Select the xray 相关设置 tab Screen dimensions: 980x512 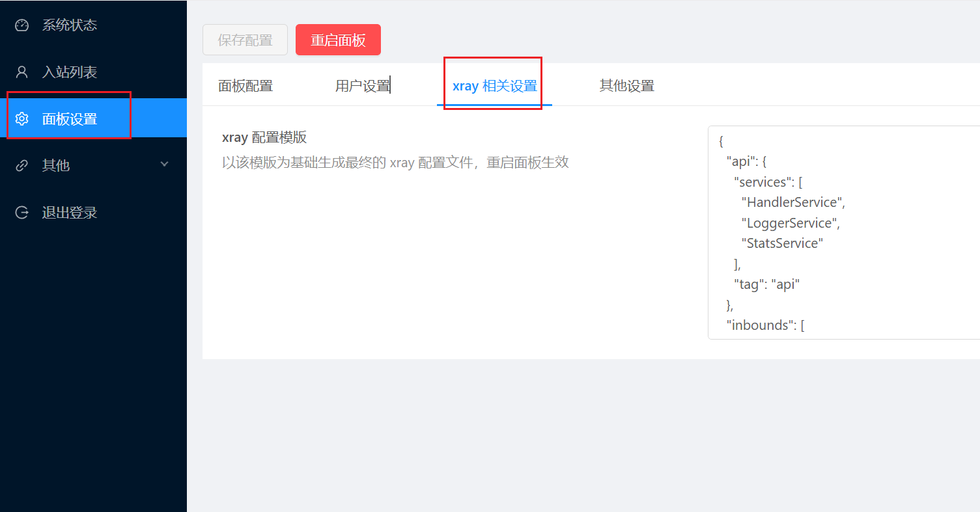click(x=494, y=86)
